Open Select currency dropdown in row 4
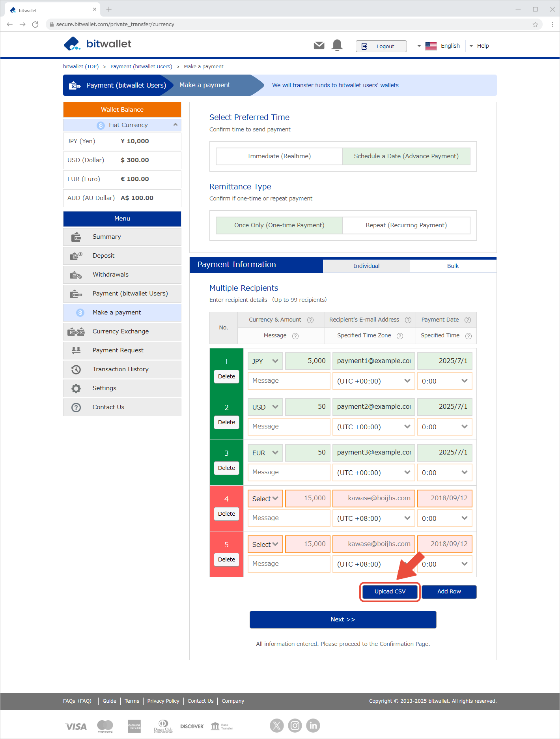The image size is (560, 739). point(265,498)
